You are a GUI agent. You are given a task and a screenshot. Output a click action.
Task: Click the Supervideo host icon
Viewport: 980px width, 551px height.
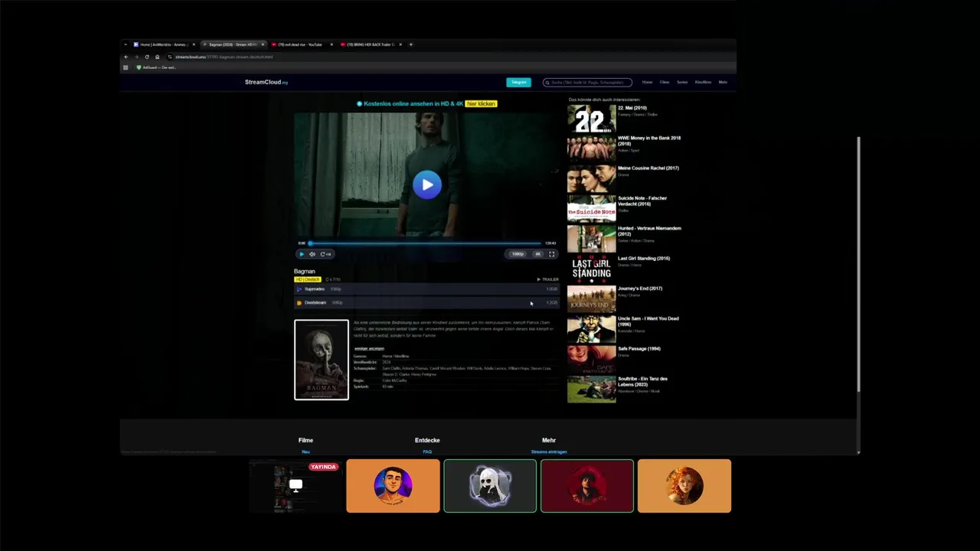tap(299, 289)
